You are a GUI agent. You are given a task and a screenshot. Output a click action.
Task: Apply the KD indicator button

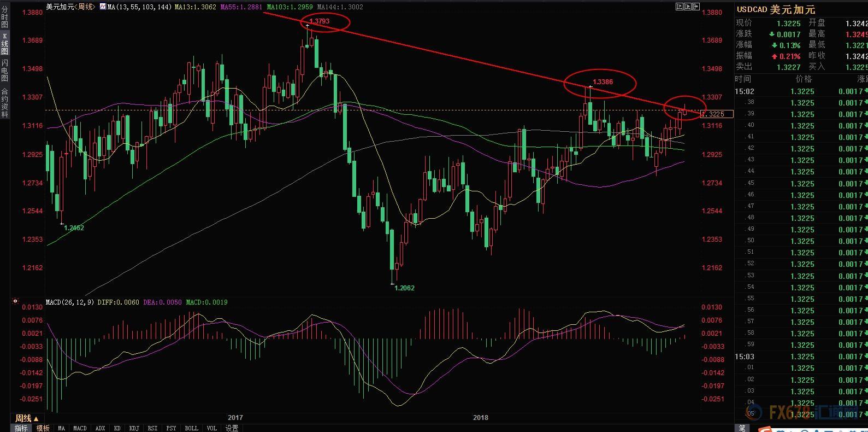(117, 428)
